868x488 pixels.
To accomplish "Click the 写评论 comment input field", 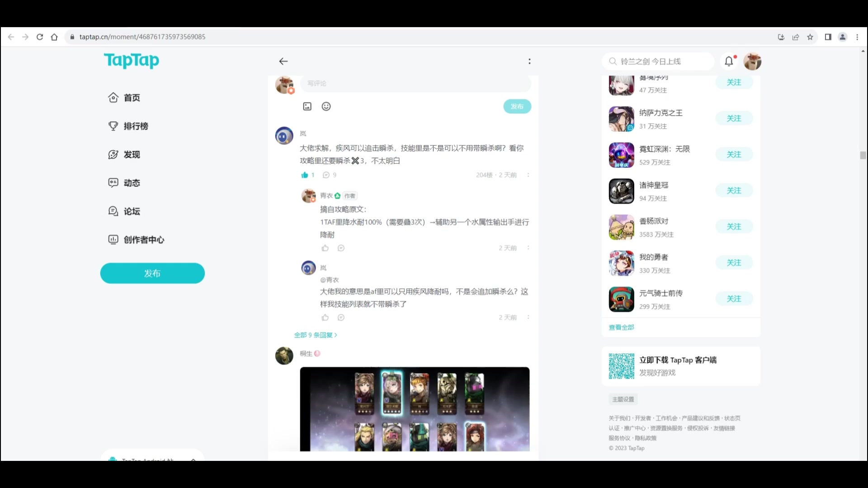I will point(415,84).
